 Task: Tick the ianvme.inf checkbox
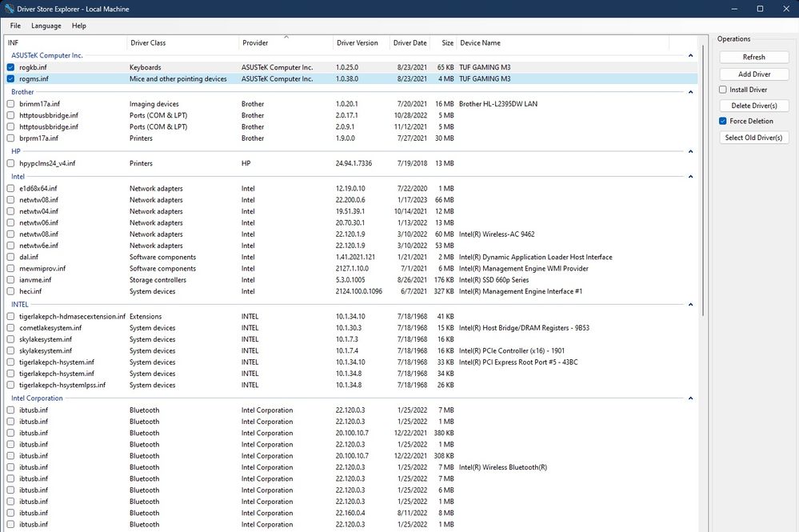(10, 280)
